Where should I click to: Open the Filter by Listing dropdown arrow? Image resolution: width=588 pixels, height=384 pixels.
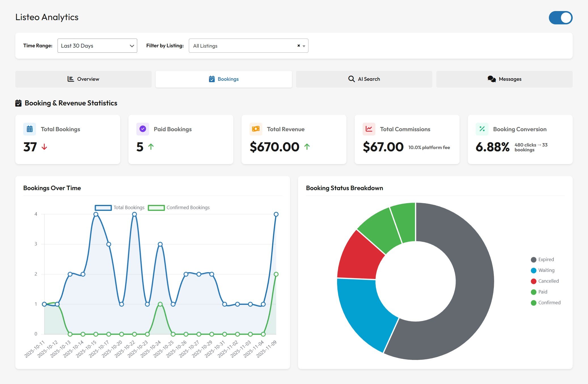304,46
